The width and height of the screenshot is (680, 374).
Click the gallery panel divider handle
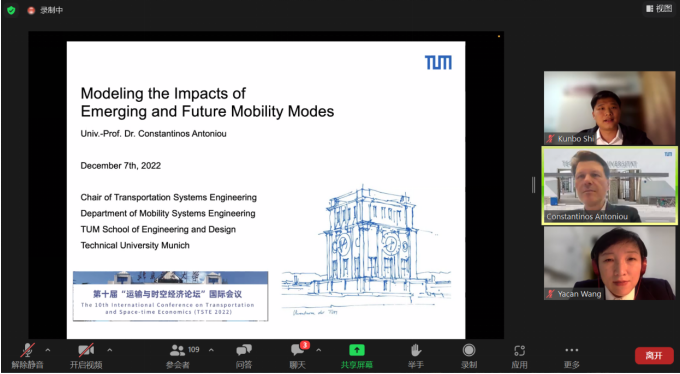533,185
